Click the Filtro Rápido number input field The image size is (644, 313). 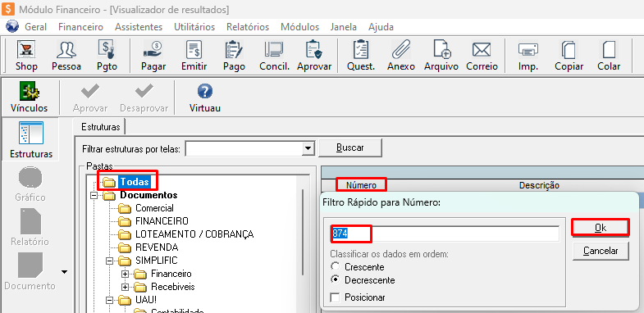coord(445,234)
